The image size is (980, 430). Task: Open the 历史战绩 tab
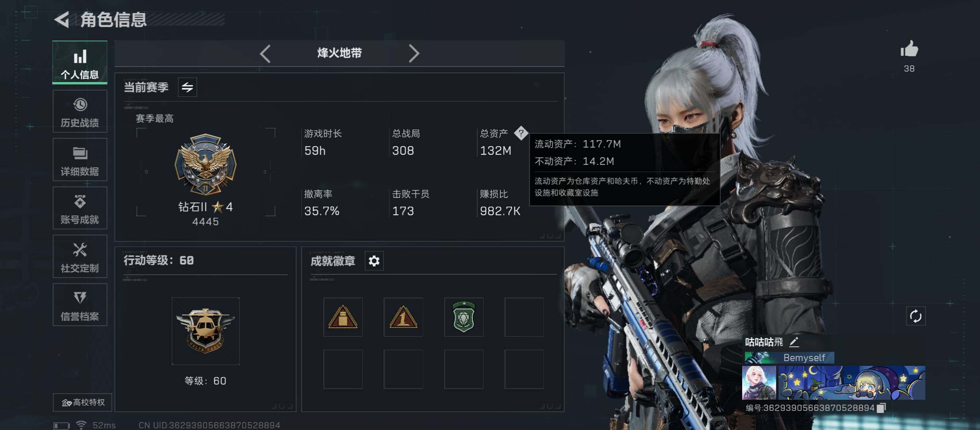click(80, 111)
